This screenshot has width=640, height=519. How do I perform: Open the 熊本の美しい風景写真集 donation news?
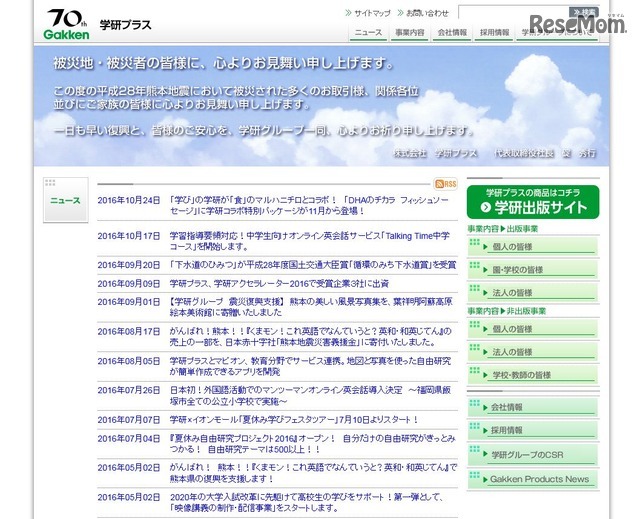point(311,307)
